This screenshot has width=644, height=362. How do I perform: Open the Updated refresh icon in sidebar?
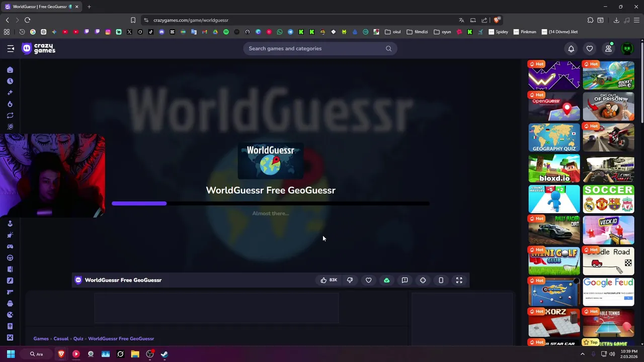point(10,116)
